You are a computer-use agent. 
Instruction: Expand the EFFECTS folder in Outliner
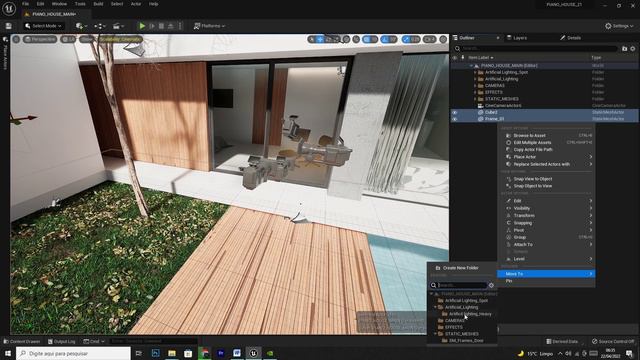click(475, 92)
